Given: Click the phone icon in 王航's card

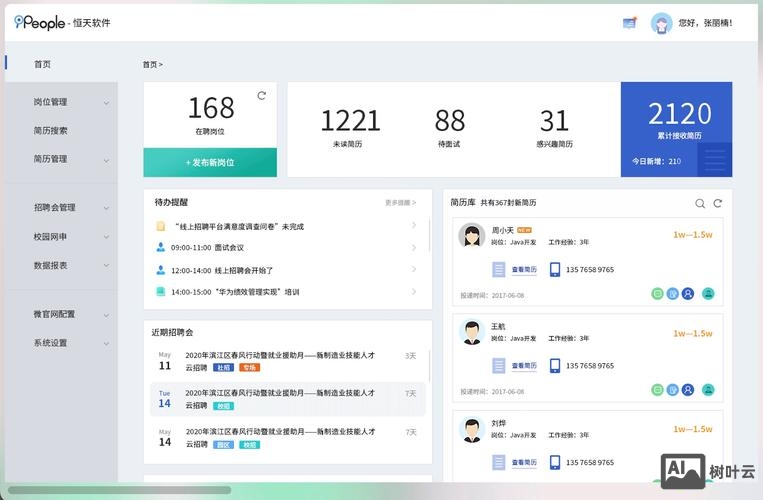Looking at the screenshot, I should coord(555,366).
